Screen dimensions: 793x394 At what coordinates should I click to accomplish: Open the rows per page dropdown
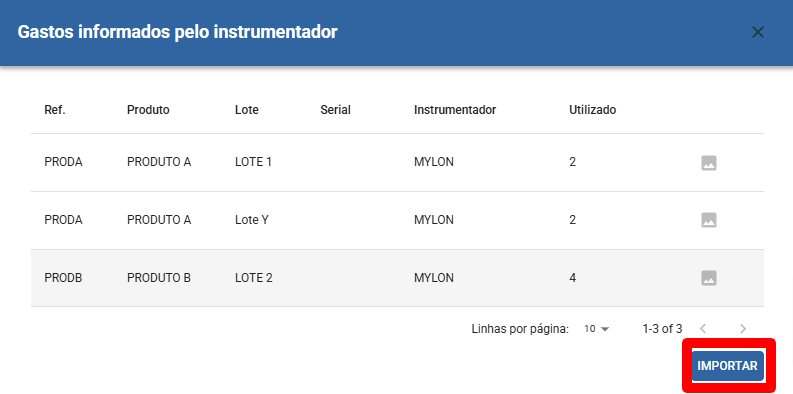[x=597, y=329]
